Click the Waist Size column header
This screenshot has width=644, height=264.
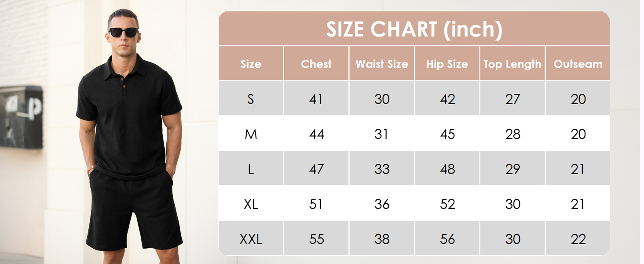(x=382, y=64)
